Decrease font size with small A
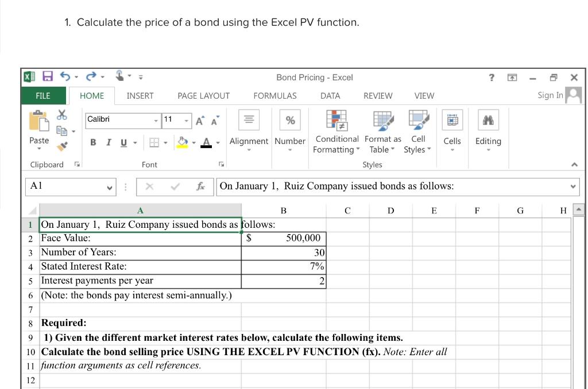 [x=215, y=120]
